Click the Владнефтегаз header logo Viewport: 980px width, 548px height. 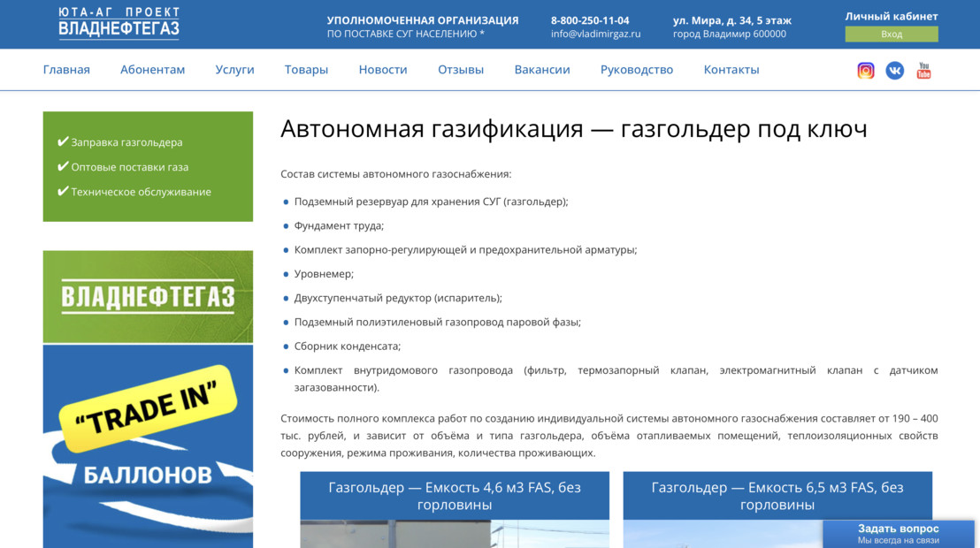tap(119, 24)
